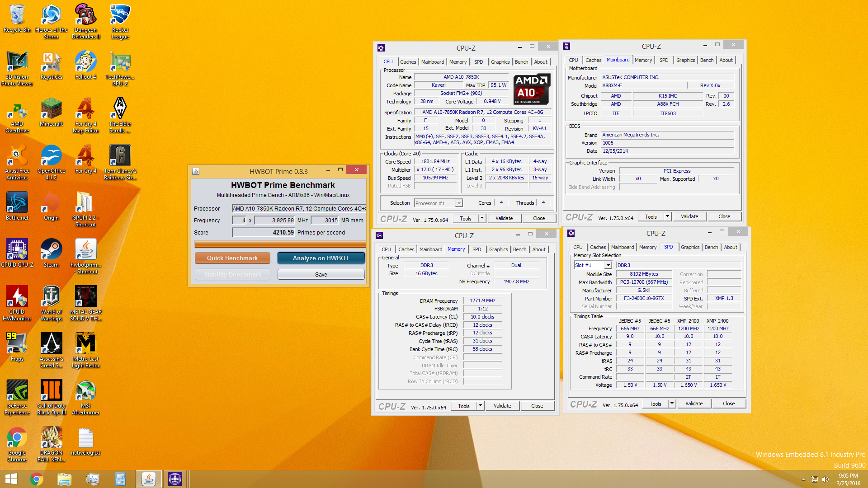Open GPUPI 2.2 Shortcut folder icon

85,210
